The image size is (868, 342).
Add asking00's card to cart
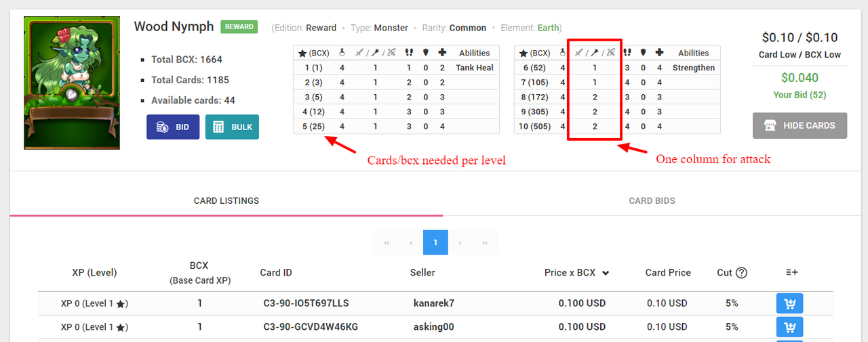click(x=789, y=327)
